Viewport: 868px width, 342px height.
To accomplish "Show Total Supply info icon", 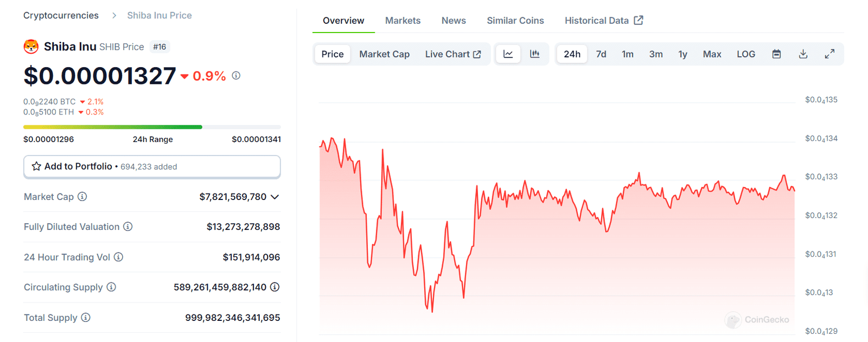I will 86,318.
